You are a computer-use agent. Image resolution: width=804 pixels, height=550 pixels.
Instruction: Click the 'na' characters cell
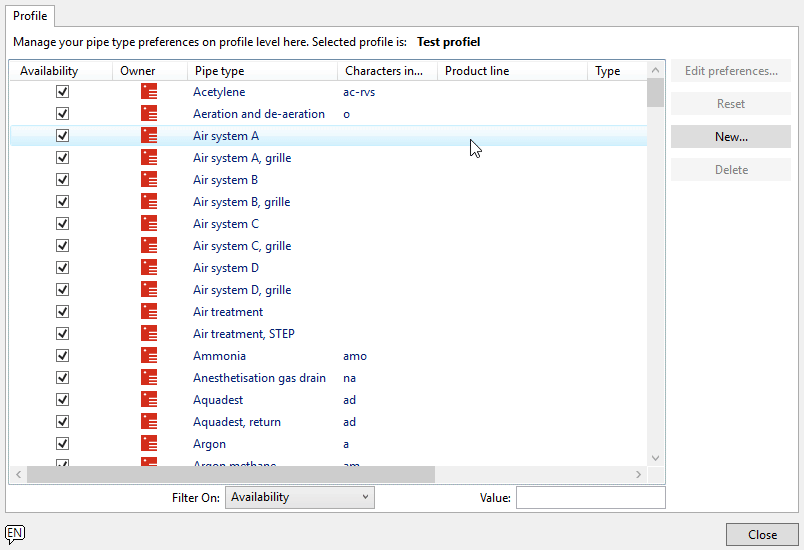tap(349, 378)
